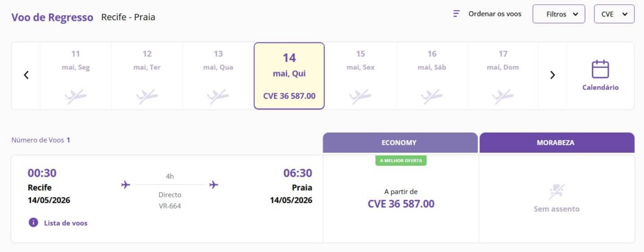Click the no-seat icon in Morabeza column
The height and width of the screenshot is (252, 644).
point(557,191)
